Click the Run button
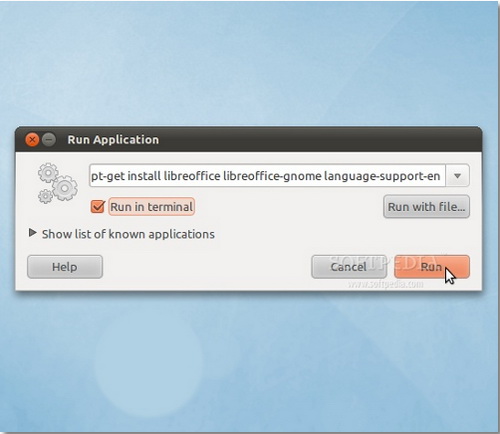Screen dimensions: 500x434 pos(432,267)
